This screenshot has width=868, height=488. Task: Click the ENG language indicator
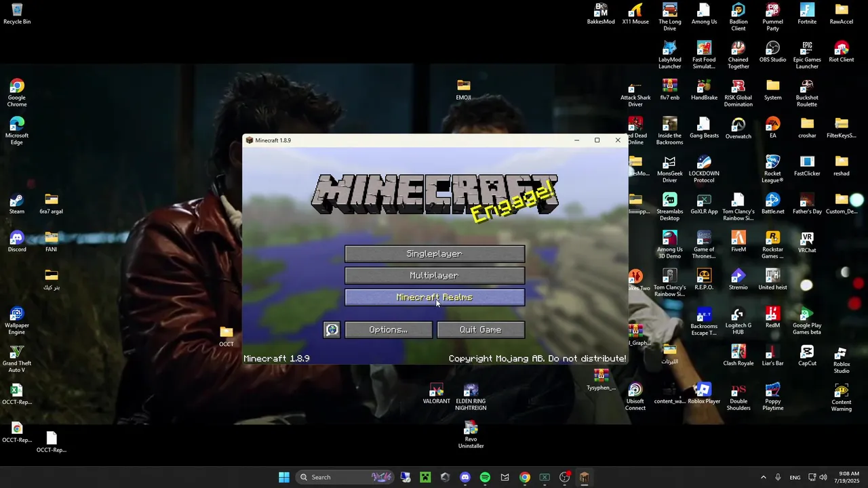(795, 477)
